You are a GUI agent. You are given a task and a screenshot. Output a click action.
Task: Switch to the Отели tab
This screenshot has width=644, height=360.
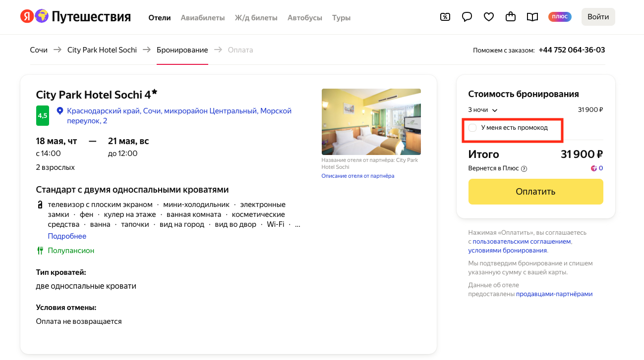click(160, 18)
